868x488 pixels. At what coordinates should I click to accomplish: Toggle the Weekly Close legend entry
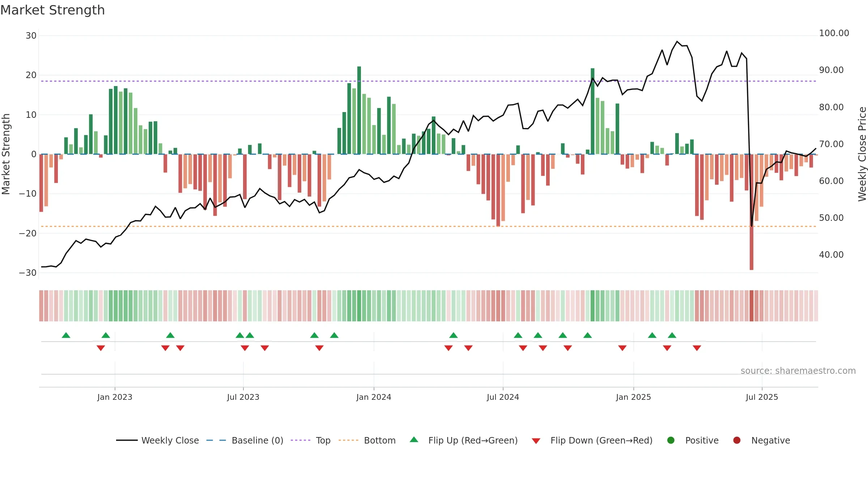click(157, 440)
